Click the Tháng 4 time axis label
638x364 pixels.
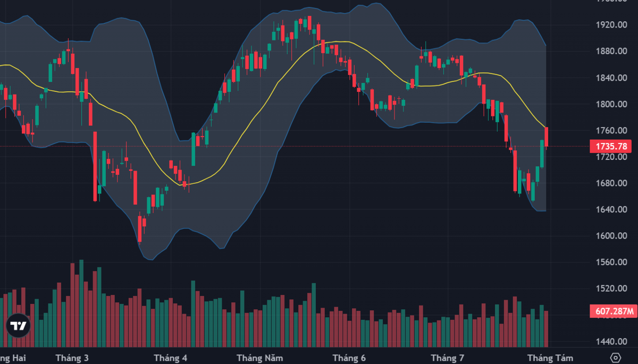[x=170, y=358]
